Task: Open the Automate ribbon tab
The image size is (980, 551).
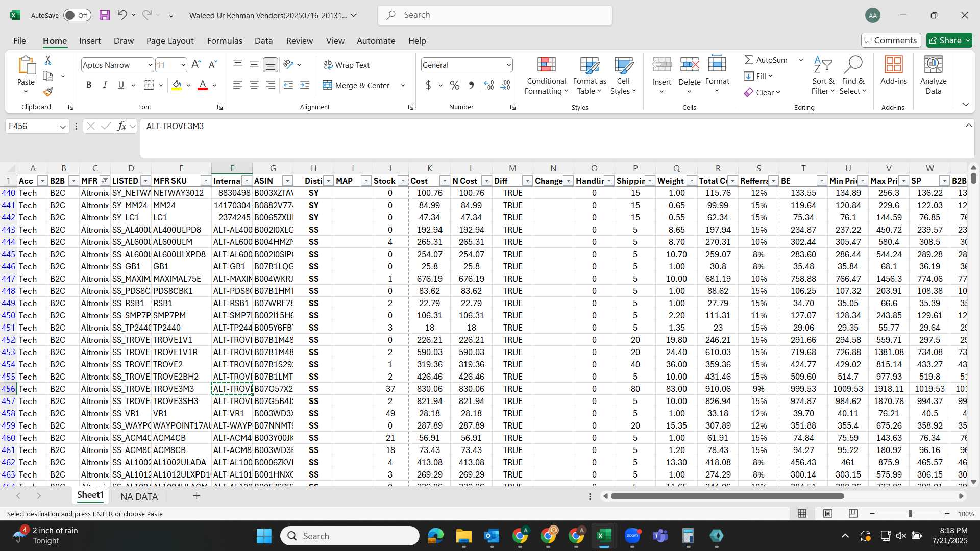Action: click(376, 41)
